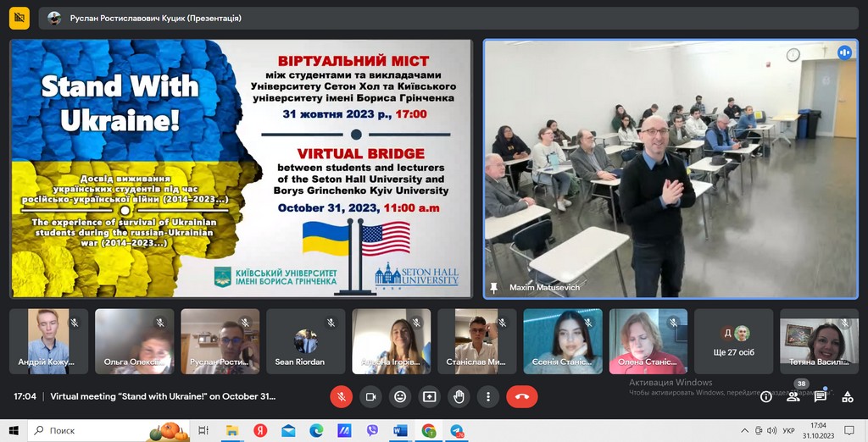Raise your hand in the meeting
Viewport: 868px width, 442px height.
459,396
